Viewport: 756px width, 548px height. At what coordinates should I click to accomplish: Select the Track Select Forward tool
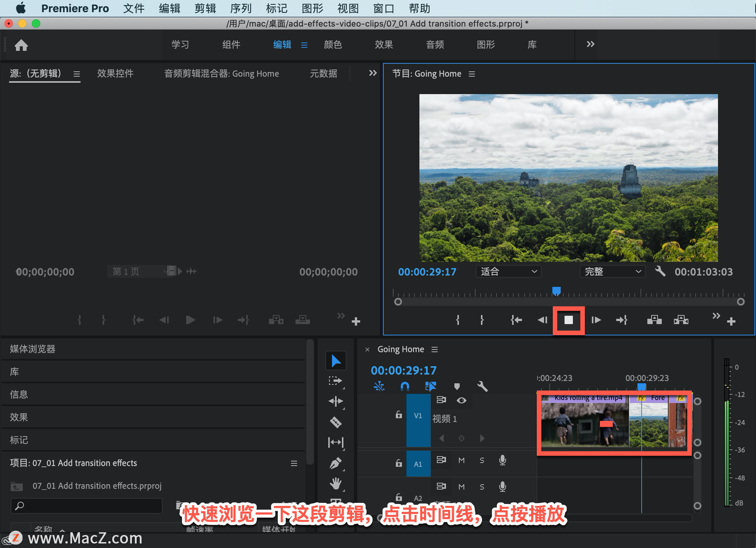point(335,381)
